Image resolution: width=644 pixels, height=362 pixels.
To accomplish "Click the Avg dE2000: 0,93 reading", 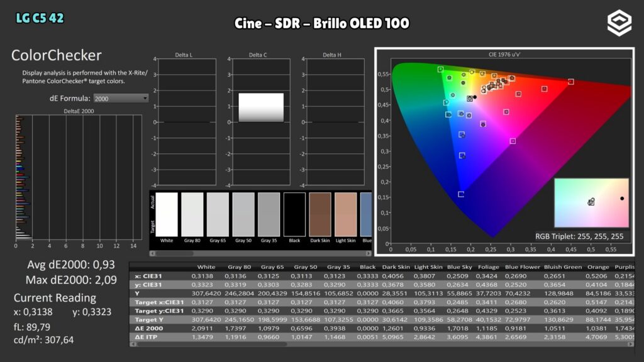I will click(71, 265).
